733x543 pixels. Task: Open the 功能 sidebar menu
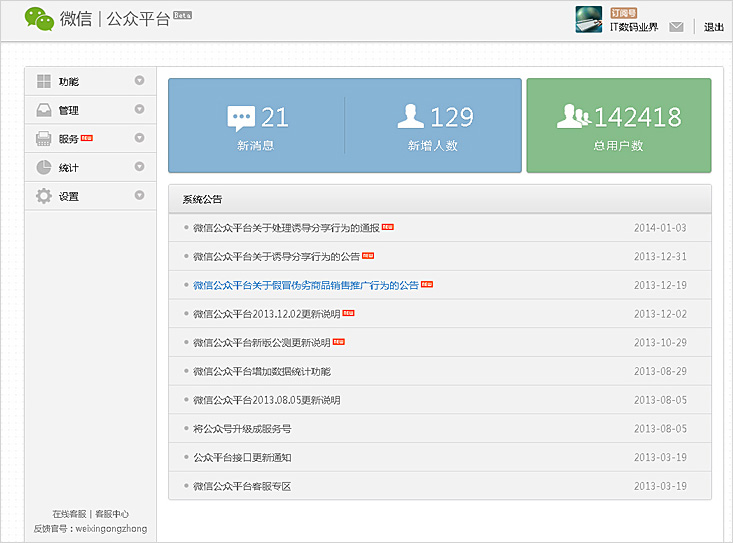[91, 81]
